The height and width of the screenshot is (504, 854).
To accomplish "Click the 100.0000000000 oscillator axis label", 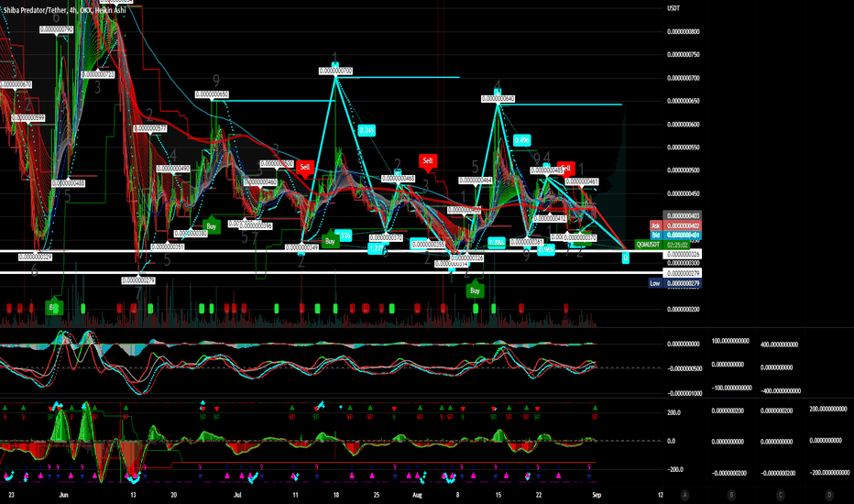I will click(730, 341).
